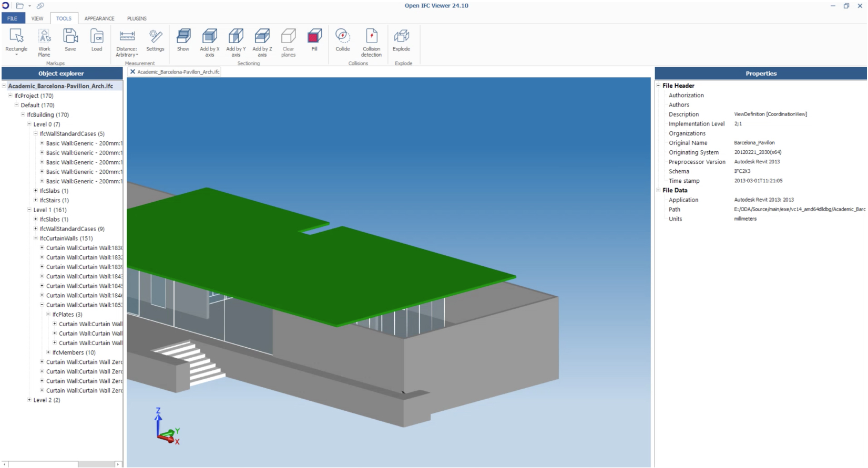Expand the Level 2 tree node
868x468 pixels.
(x=29, y=400)
